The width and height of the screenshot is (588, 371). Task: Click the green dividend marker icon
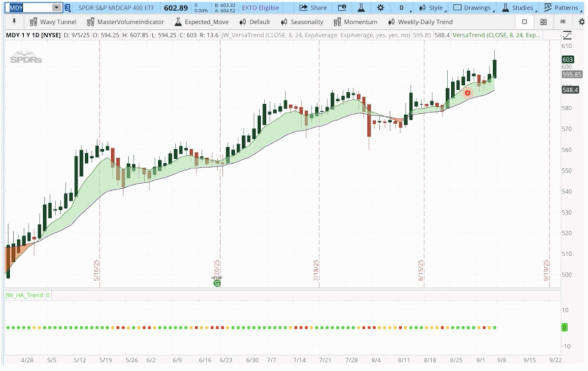coord(216,283)
